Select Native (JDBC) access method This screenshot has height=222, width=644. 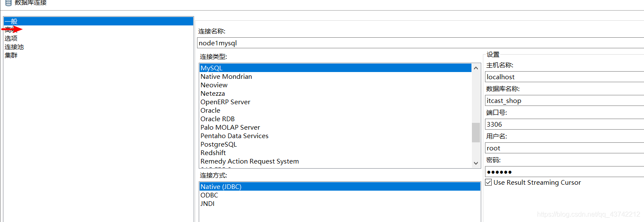(x=340, y=186)
